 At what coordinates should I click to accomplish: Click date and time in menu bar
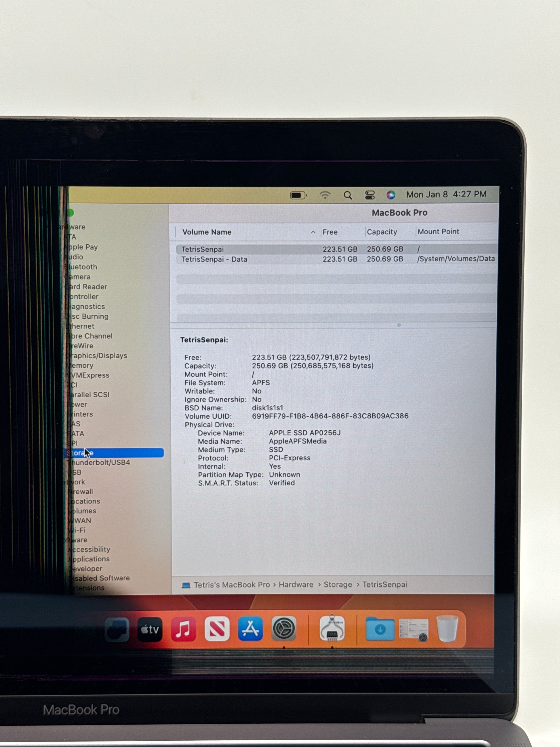[x=446, y=195]
